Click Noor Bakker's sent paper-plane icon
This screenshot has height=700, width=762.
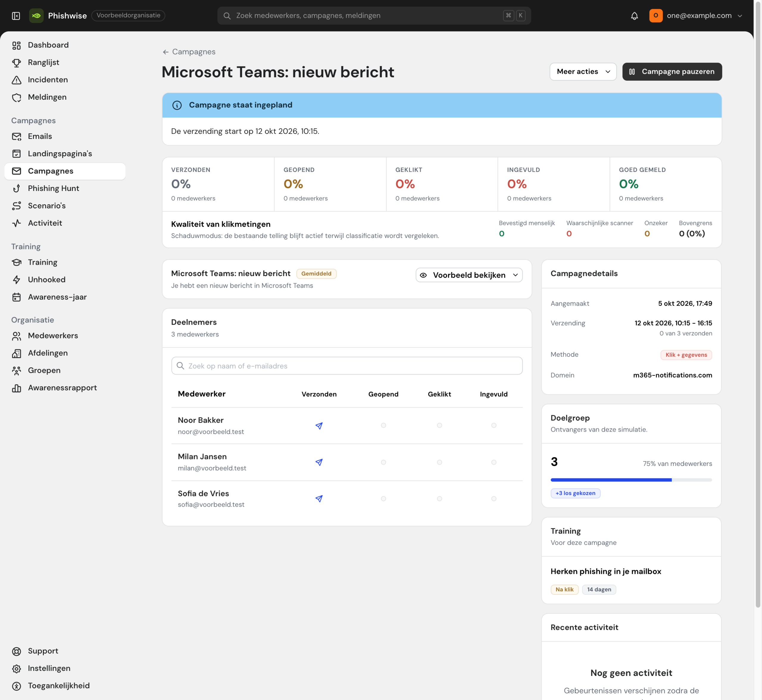(319, 426)
